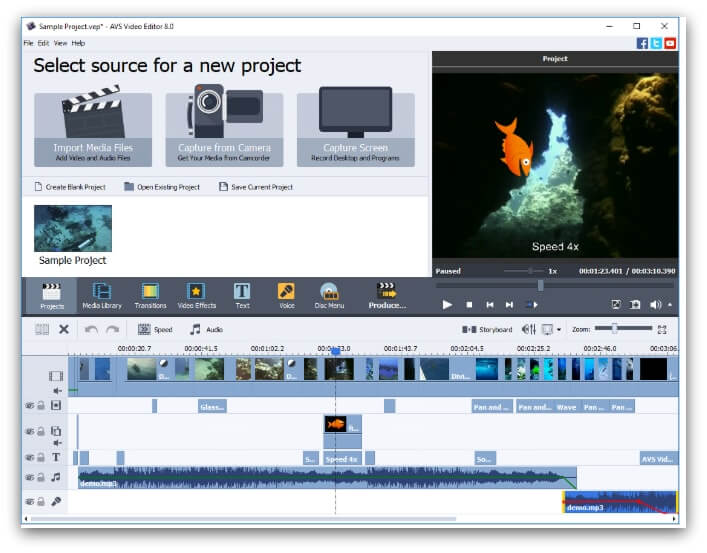Click the fit timeline to window icon
707x553 pixels.
(x=662, y=330)
